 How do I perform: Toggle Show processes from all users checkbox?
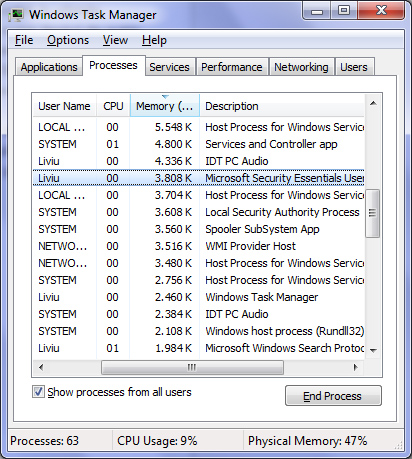tap(38, 392)
